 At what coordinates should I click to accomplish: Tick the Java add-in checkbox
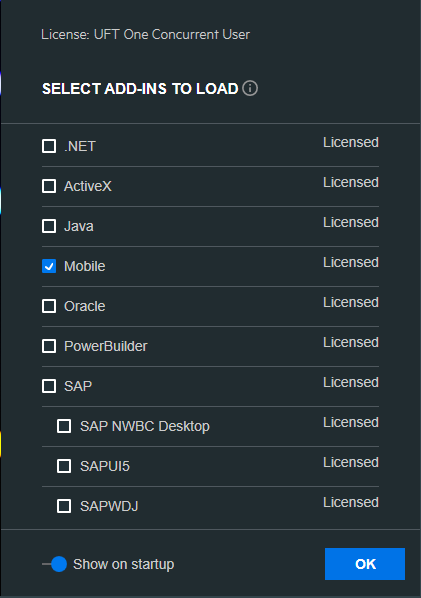point(49,226)
